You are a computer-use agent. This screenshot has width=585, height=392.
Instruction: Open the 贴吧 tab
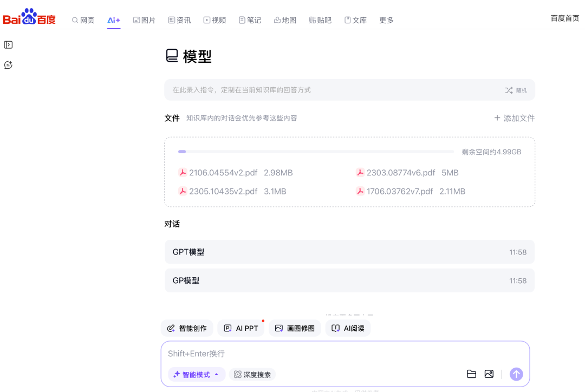pyautogui.click(x=320, y=20)
